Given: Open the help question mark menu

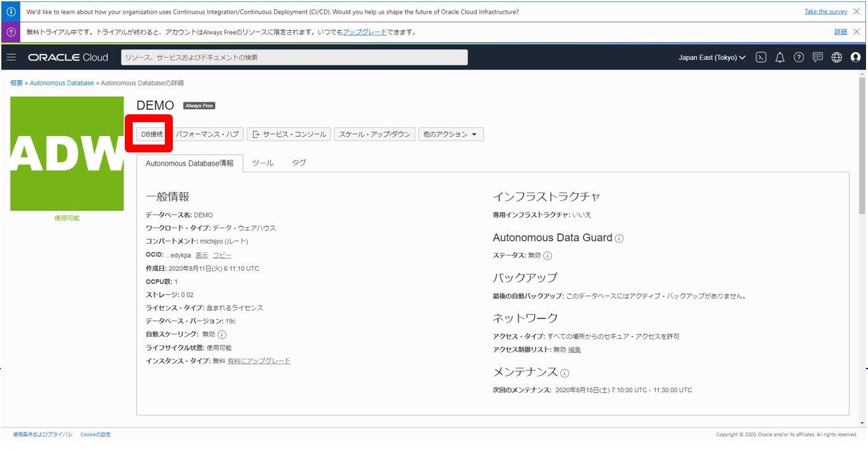Looking at the screenshot, I should pyautogui.click(x=798, y=57).
